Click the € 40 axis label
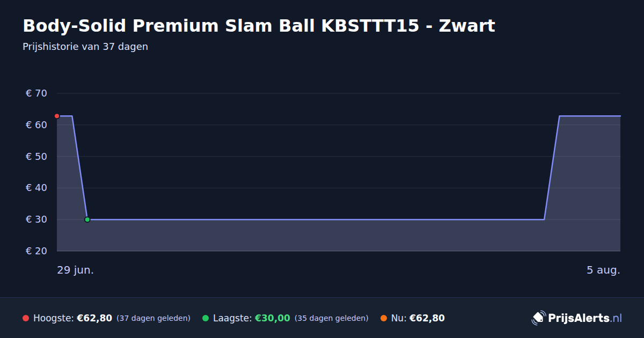This screenshot has height=338, width=644. click(36, 188)
